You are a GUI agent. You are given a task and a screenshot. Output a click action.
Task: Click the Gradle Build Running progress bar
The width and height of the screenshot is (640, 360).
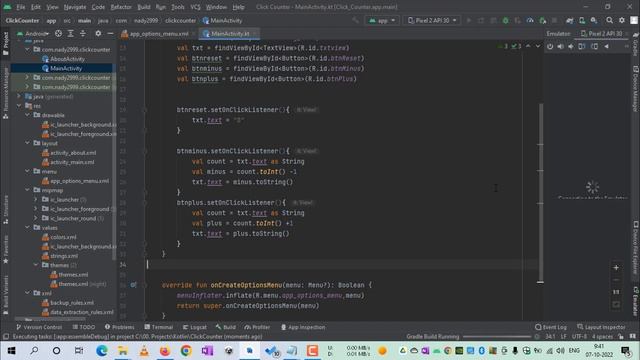point(497,337)
